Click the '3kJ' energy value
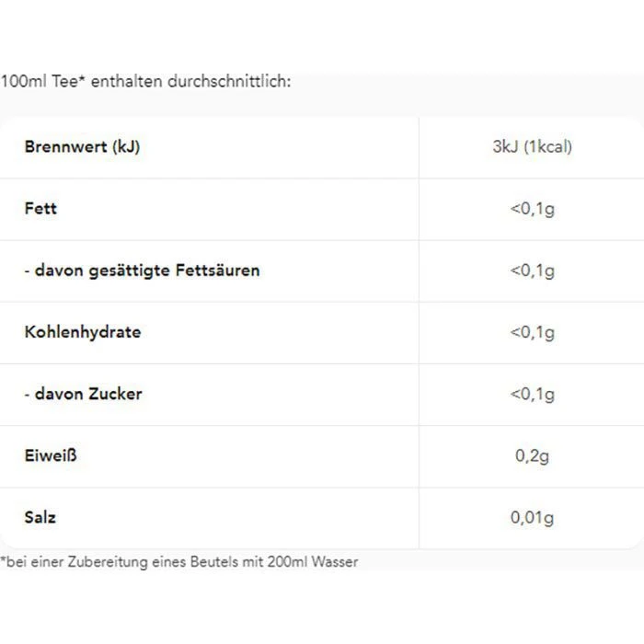This screenshot has height=644, width=644. [505, 147]
